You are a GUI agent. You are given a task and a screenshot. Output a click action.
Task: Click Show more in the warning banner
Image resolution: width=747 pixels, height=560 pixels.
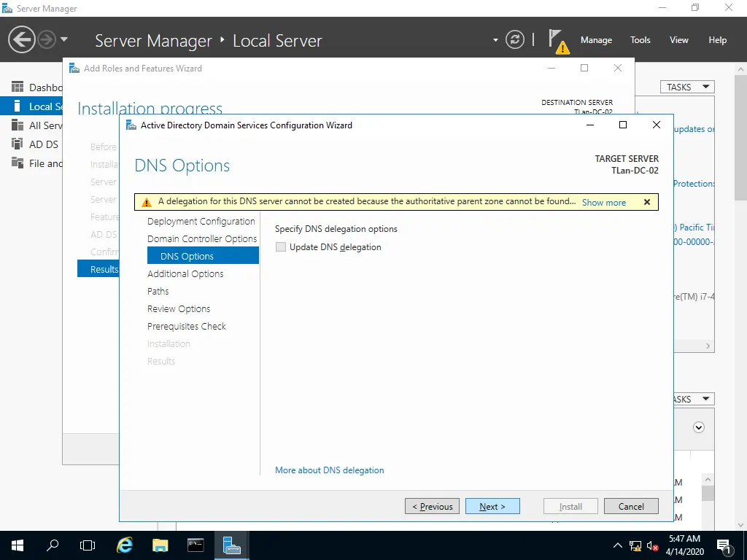coord(603,203)
